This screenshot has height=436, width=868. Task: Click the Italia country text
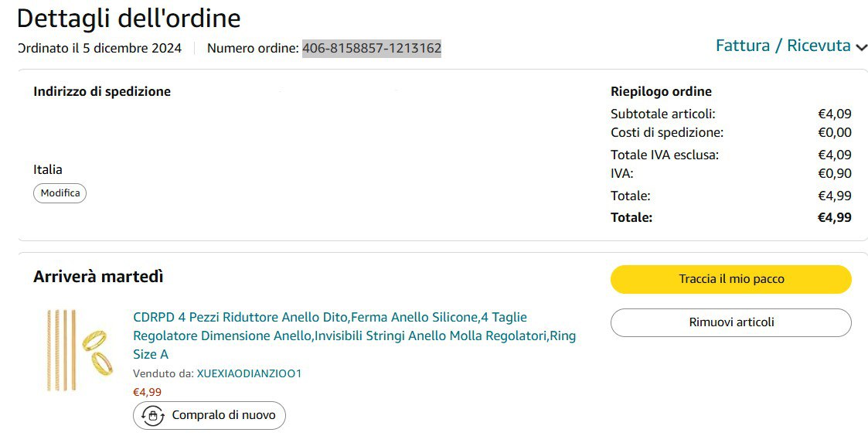pos(48,169)
